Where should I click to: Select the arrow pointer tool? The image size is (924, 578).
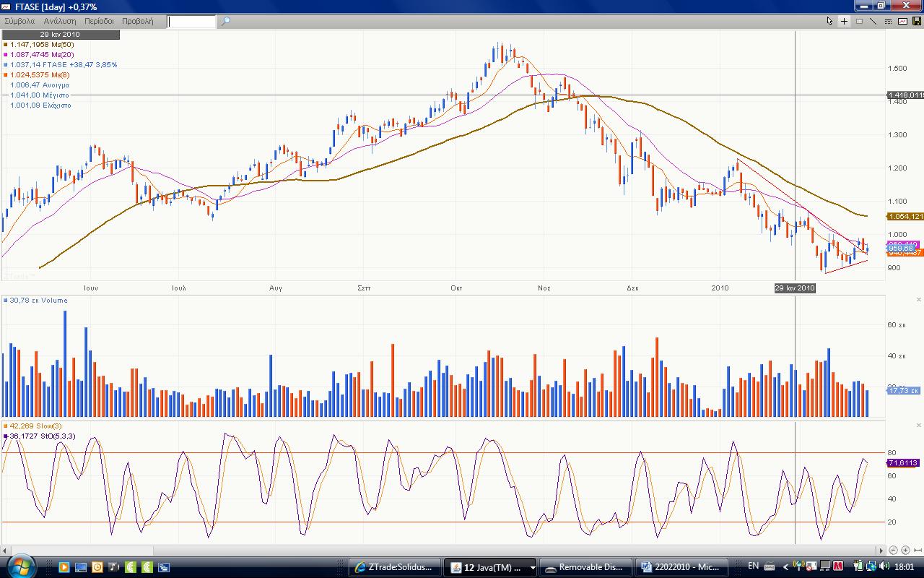point(829,21)
